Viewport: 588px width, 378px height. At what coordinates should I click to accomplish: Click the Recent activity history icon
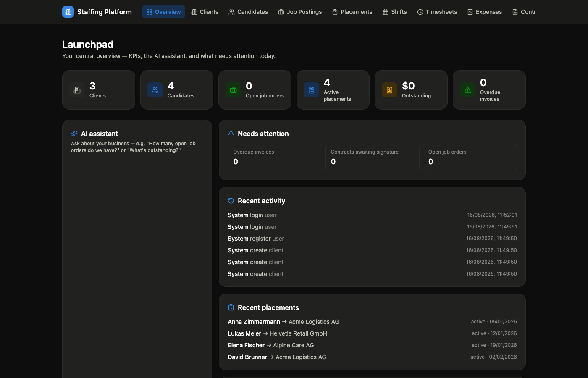[x=231, y=201]
